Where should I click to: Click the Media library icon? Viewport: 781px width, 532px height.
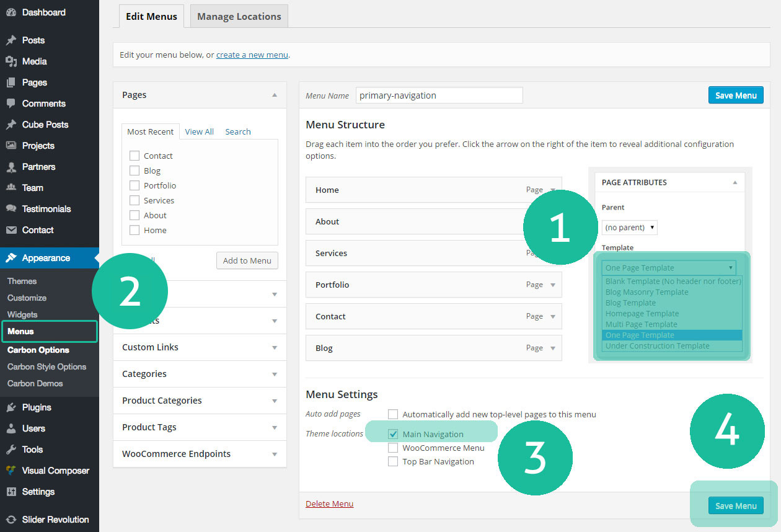[x=11, y=61]
